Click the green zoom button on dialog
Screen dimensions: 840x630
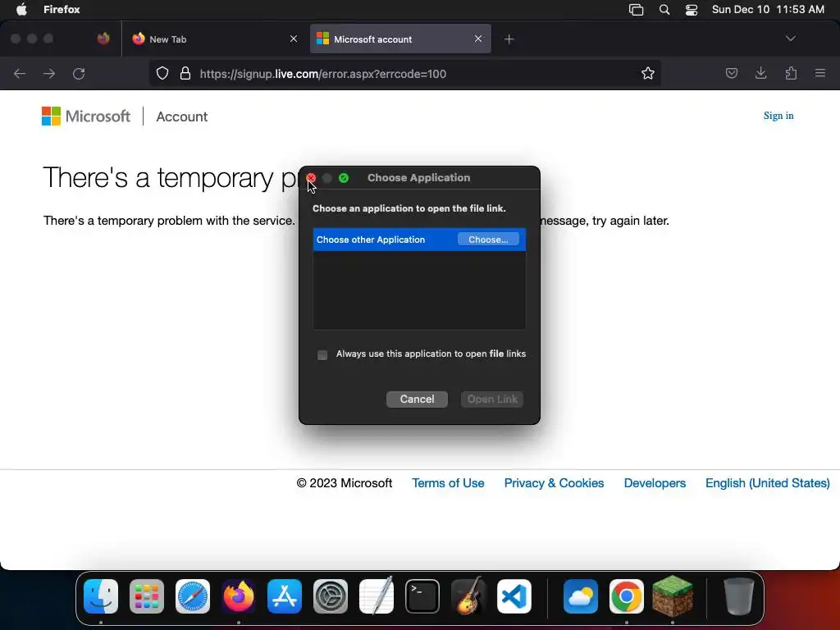[x=344, y=178]
